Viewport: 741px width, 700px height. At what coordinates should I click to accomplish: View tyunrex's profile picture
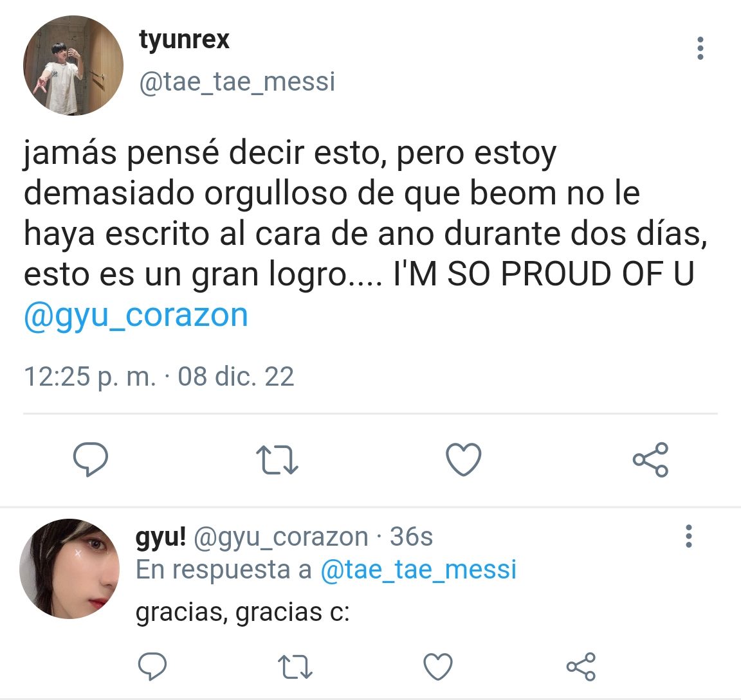point(73,65)
